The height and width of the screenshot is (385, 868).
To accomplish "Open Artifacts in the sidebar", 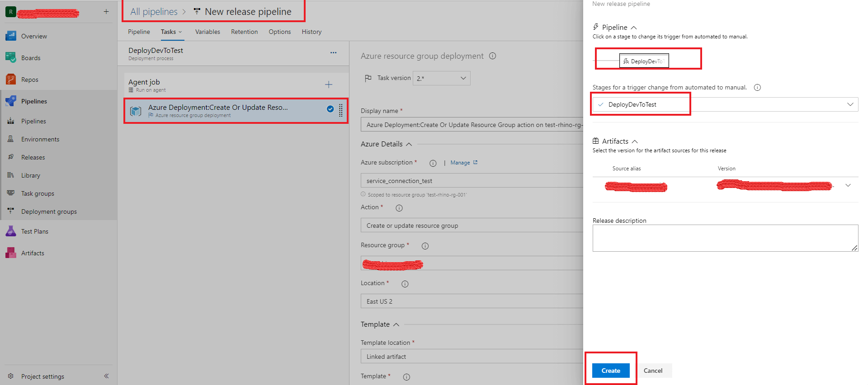I will [33, 253].
